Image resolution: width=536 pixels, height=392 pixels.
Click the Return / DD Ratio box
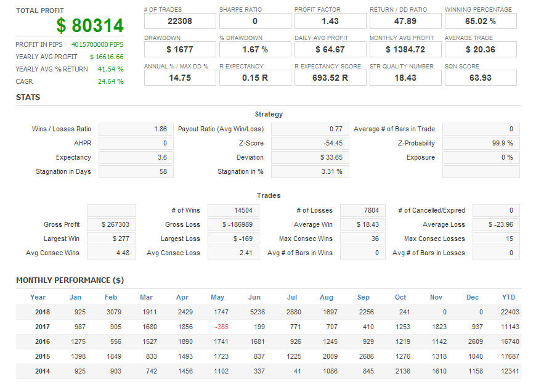[x=405, y=21]
